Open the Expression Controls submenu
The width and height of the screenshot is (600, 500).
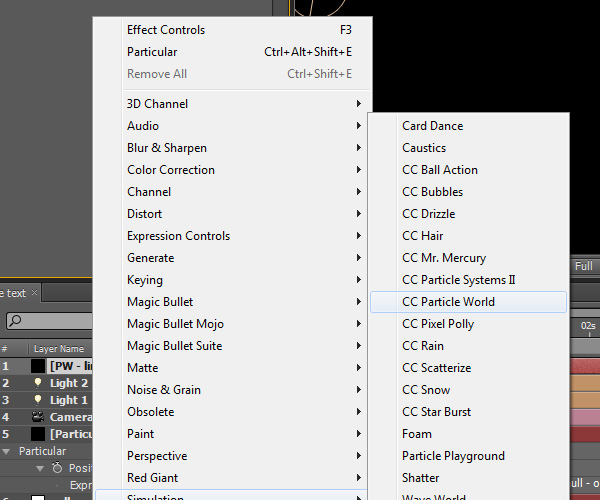point(233,236)
